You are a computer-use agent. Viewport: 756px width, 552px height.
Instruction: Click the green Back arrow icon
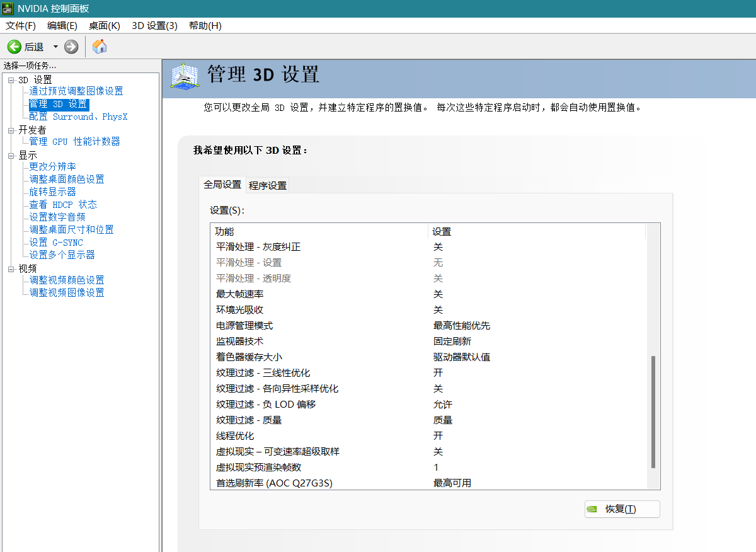tap(14, 47)
